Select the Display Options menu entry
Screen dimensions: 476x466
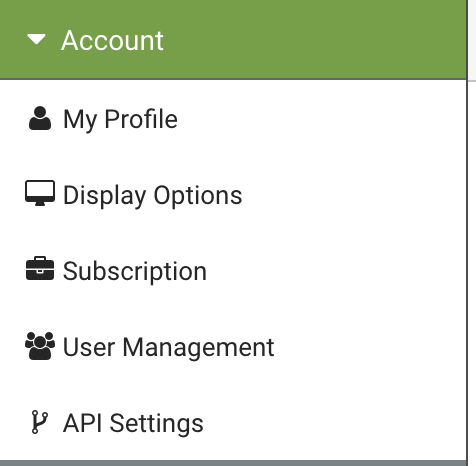pyautogui.click(x=233, y=194)
